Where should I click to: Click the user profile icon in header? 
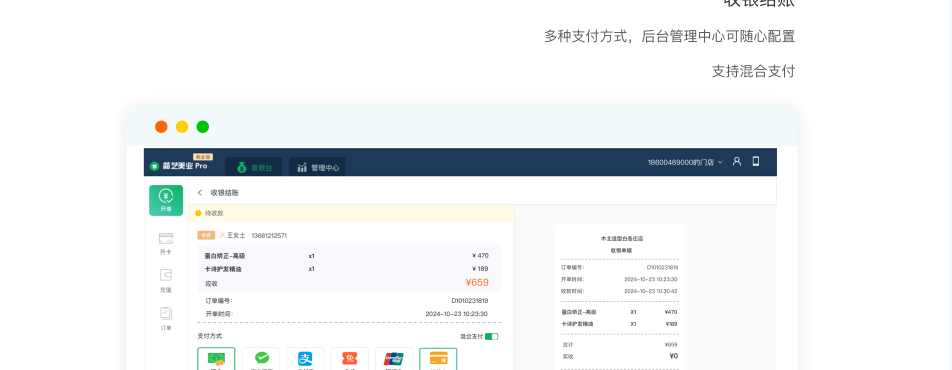736,162
